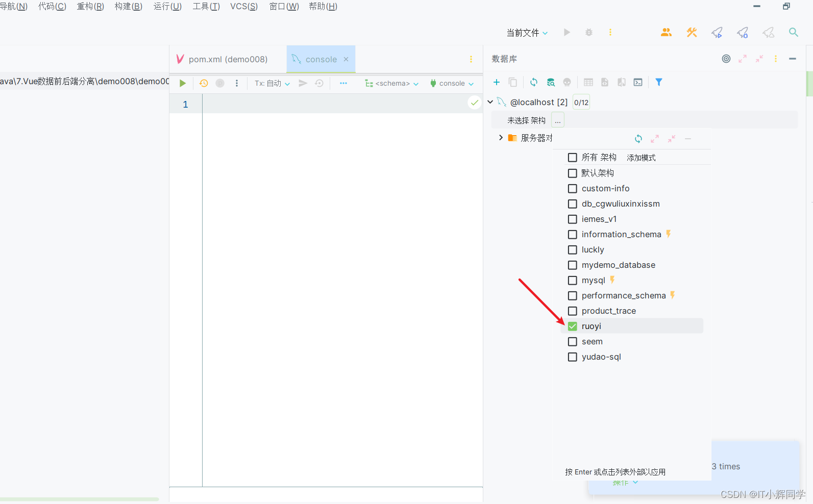Refresh schema list in popup

(x=638, y=139)
